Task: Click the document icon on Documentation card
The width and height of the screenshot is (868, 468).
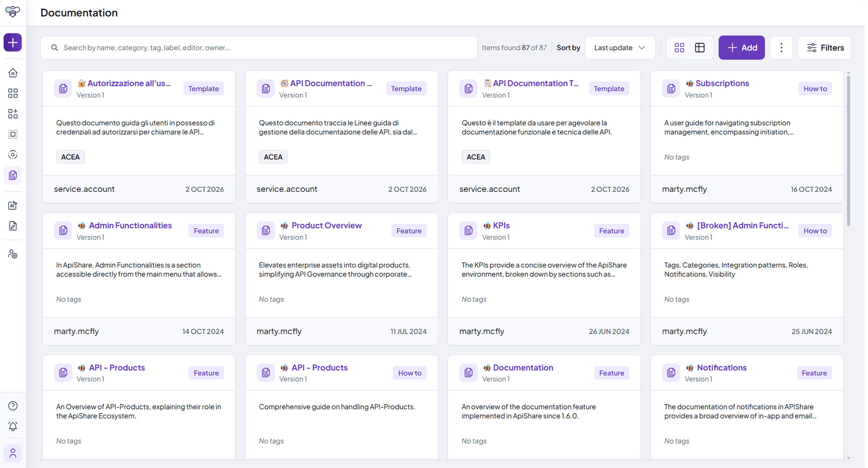Action: [468, 373]
